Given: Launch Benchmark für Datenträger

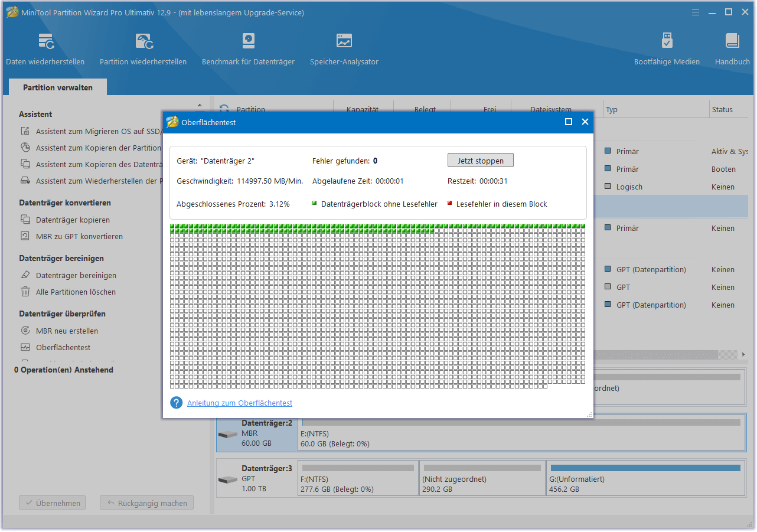Looking at the screenshot, I should click(x=248, y=49).
